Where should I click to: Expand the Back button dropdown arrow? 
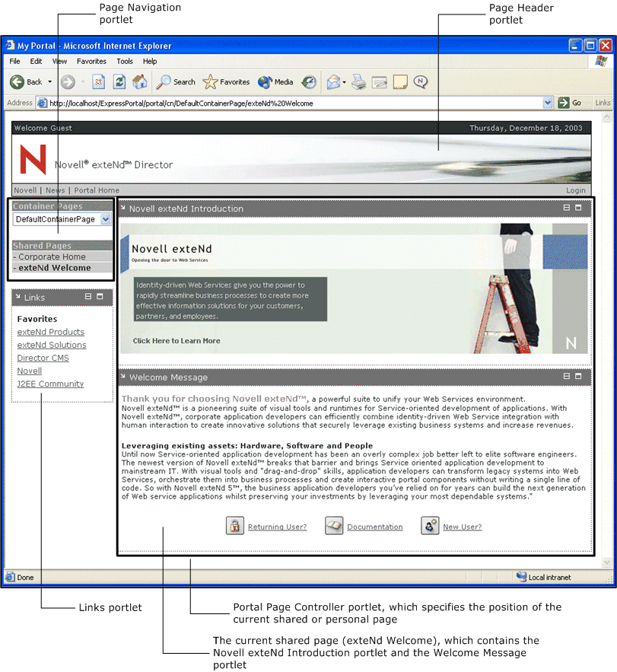[49, 81]
